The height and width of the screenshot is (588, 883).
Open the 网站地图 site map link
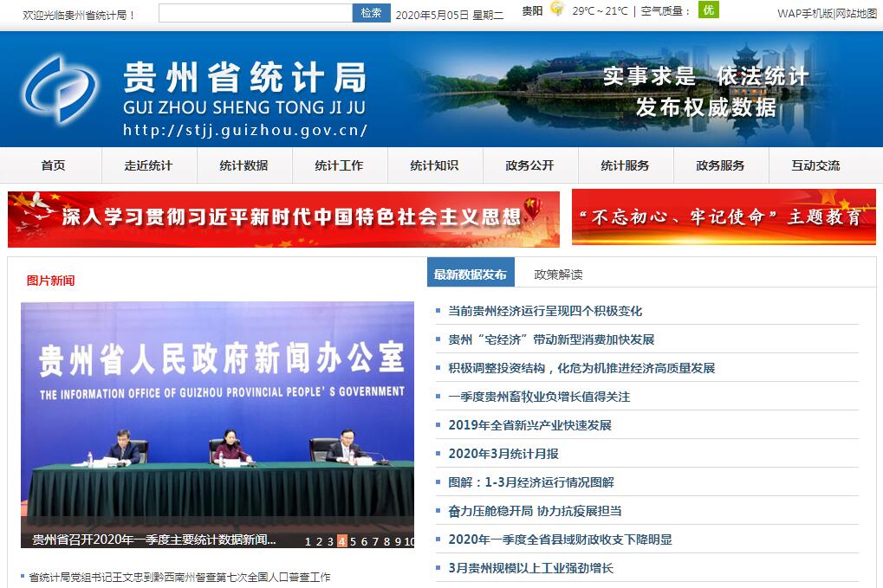(x=856, y=13)
